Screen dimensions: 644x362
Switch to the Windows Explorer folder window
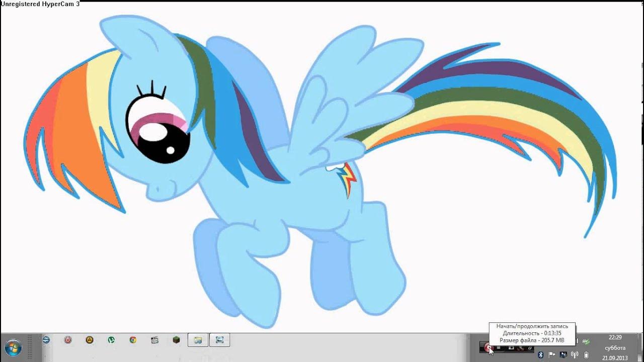[198, 340]
